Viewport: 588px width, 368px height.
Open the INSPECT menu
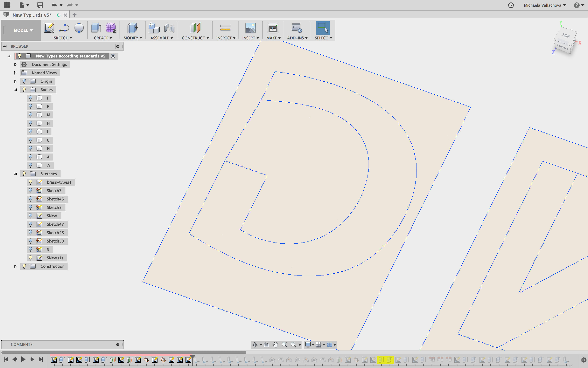(226, 38)
